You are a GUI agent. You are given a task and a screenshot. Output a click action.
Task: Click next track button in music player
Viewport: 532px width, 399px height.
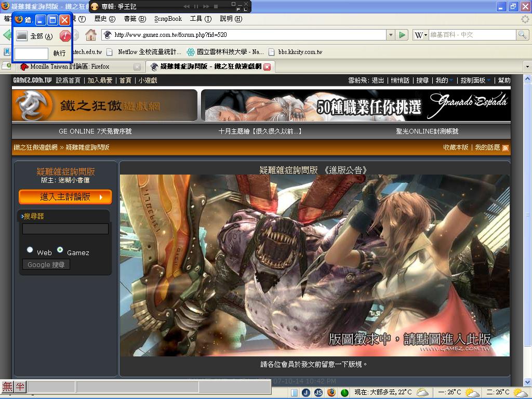[x=206, y=6]
